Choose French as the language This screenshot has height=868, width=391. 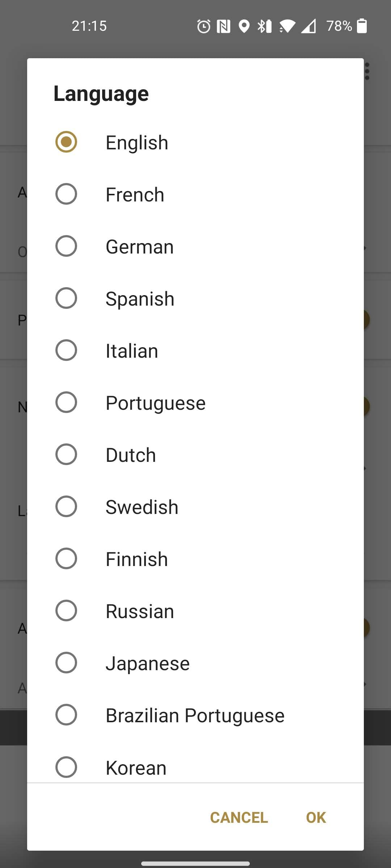tap(66, 194)
